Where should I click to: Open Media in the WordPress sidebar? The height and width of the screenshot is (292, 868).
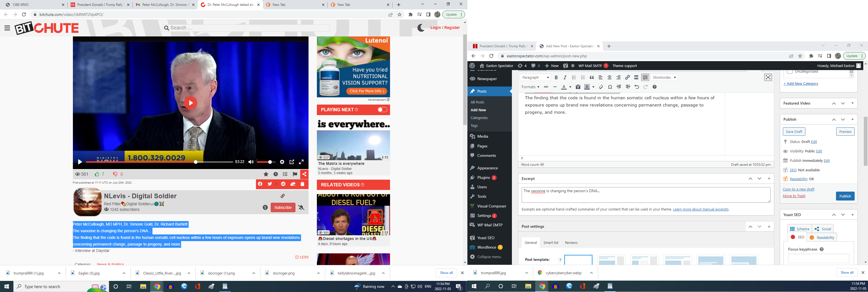click(x=482, y=136)
